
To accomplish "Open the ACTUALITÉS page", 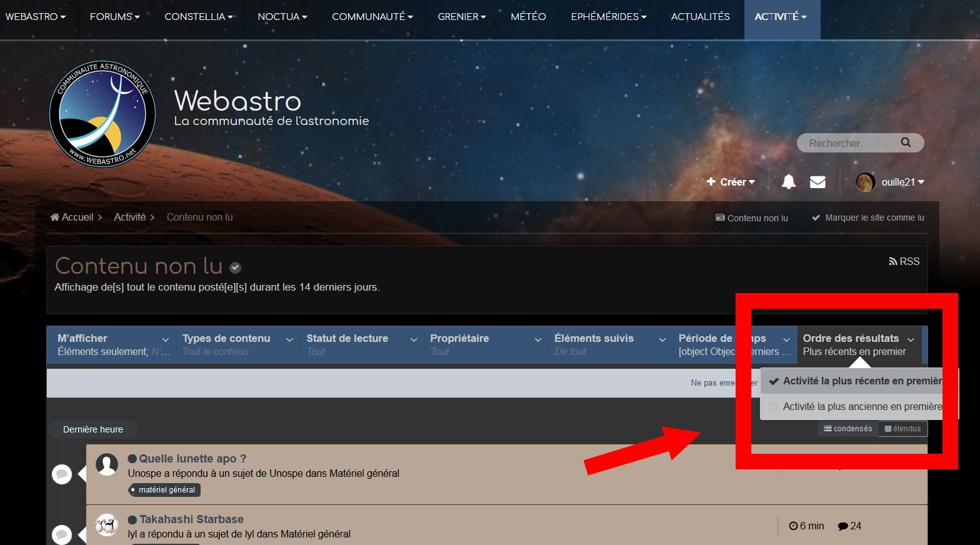I will 701,17.
